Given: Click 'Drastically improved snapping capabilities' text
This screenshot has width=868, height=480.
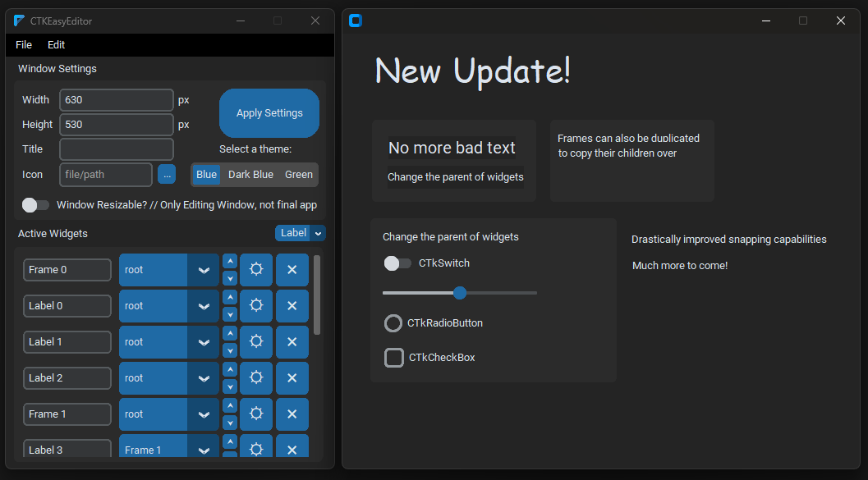Looking at the screenshot, I should (x=728, y=240).
